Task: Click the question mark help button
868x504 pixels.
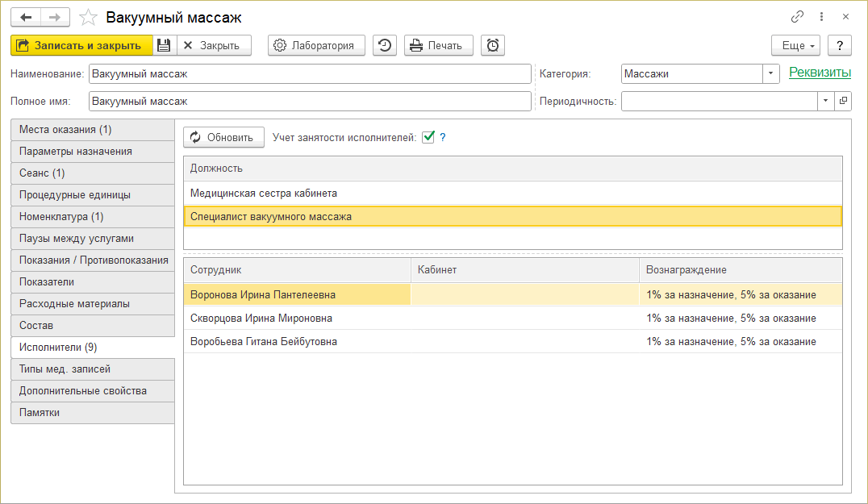Action: 840,46
